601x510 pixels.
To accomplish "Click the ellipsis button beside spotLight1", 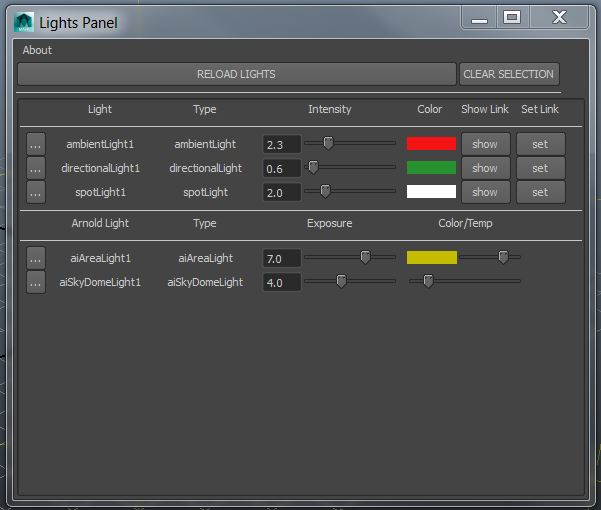I will [36, 192].
